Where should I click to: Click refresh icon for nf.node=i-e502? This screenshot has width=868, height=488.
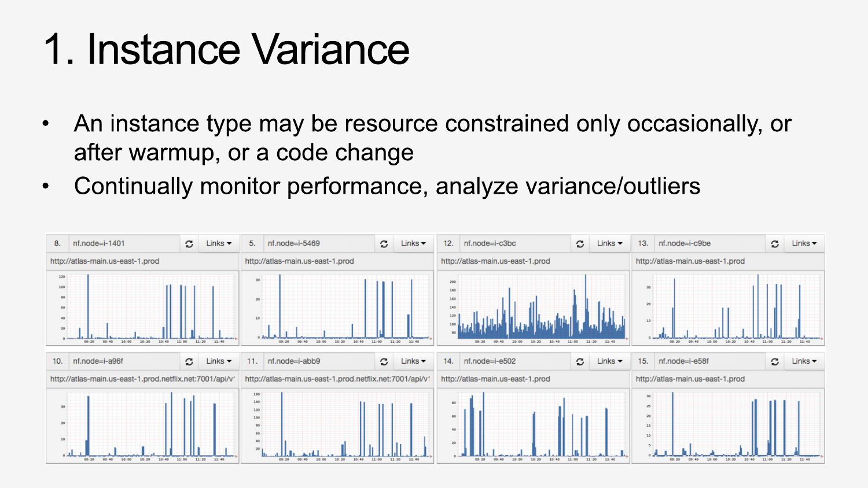click(x=580, y=361)
